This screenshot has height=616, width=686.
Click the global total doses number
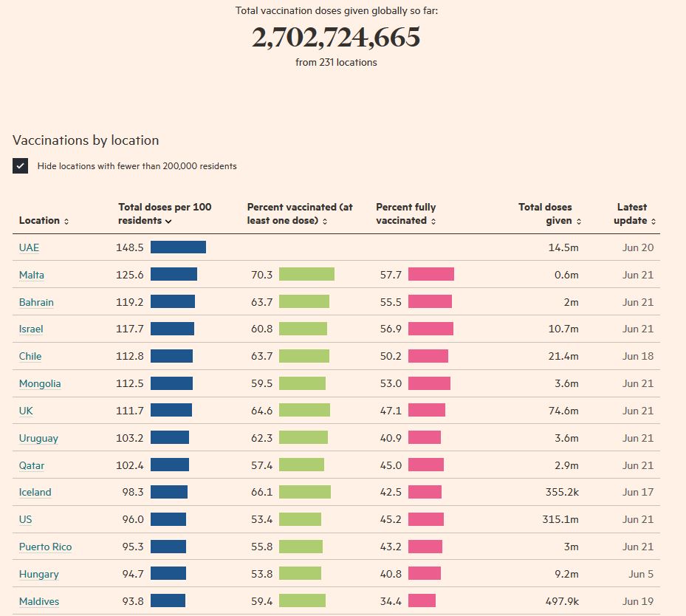[336, 38]
